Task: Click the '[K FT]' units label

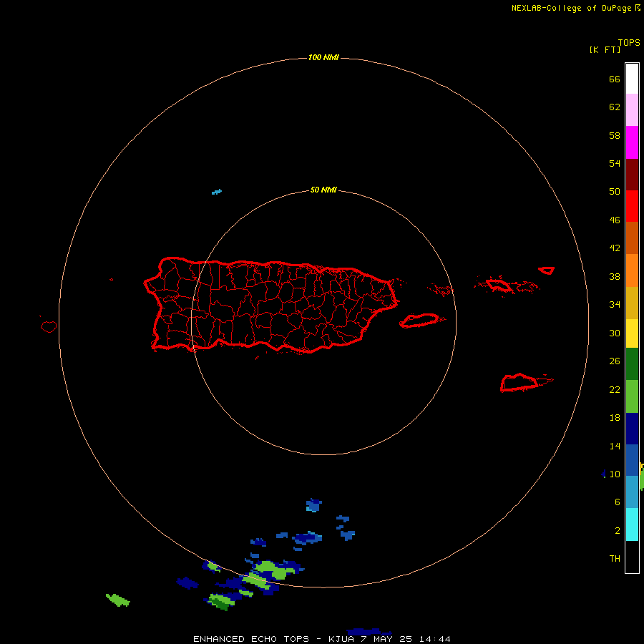Action: (605, 49)
